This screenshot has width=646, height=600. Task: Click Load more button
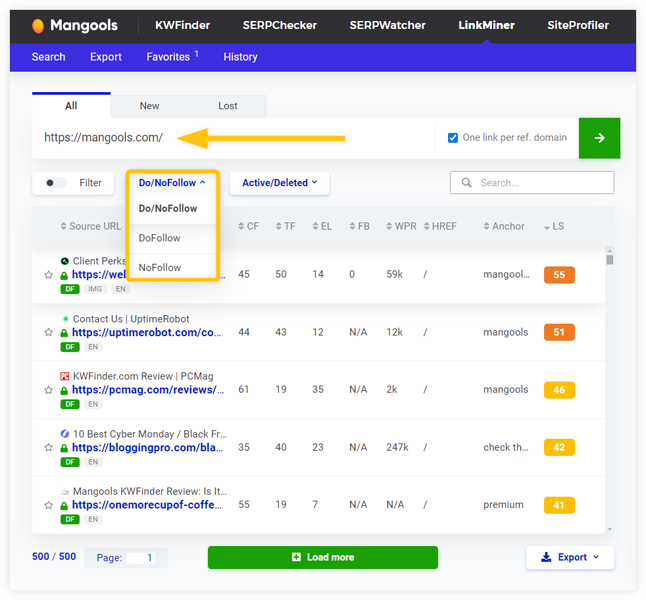pyautogui.click(x=323, y=557)
